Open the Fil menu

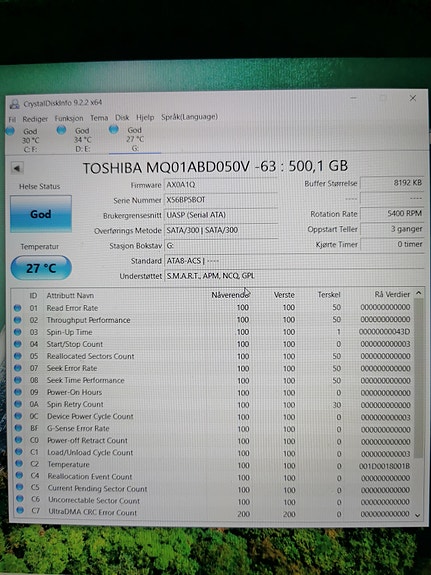coord(12,120)
